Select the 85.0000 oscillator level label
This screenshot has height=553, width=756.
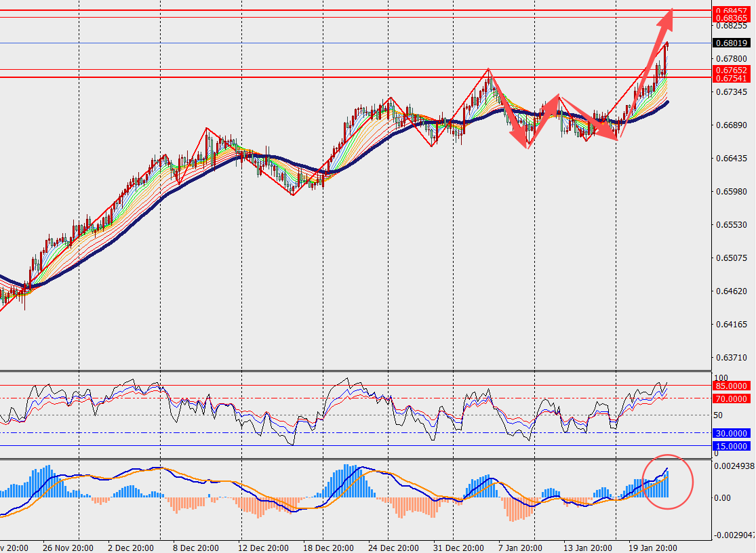(731, 386)
